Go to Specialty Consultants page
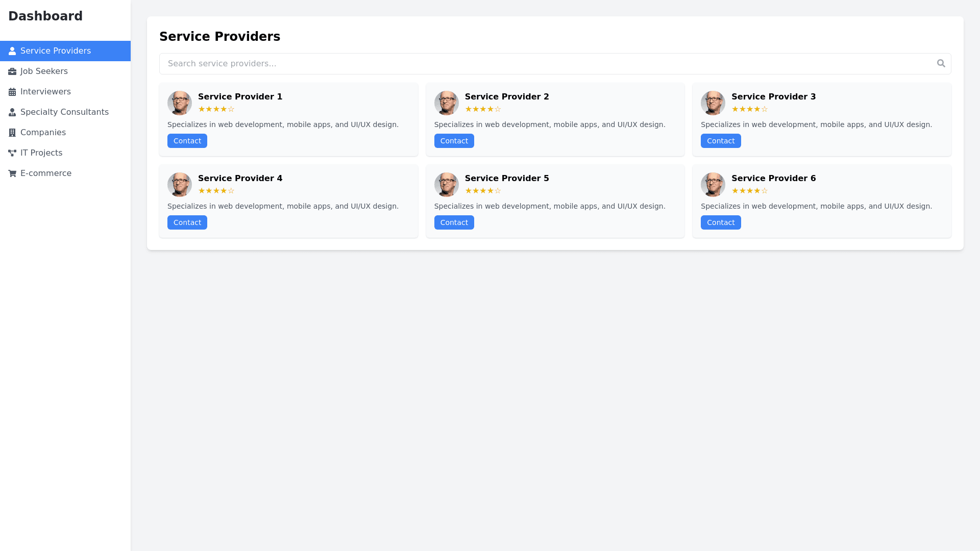 coord(64,112)
